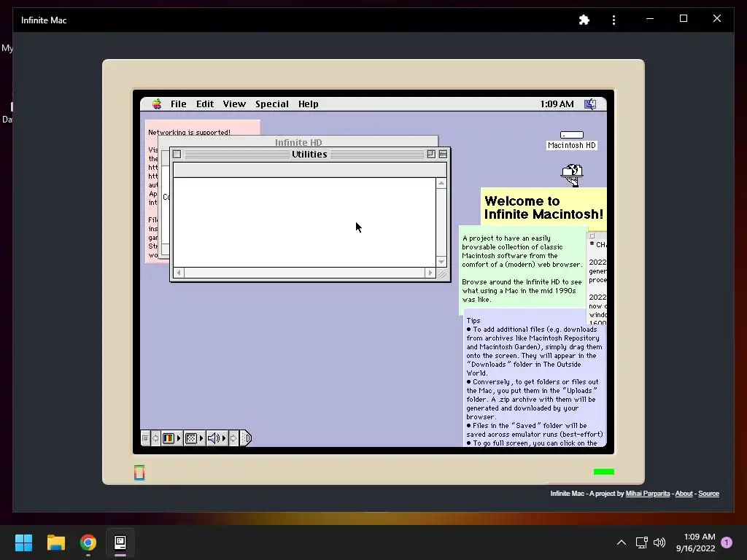This screenshot has height=560, width=747.
Task: Click horizontal scrollbar left arrow in Utilities
Action: tap(179, 273)
